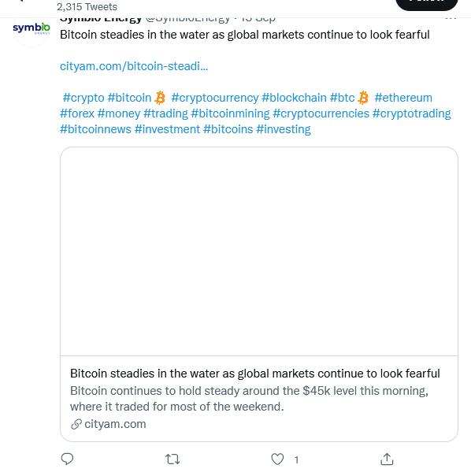471x476 pixels.
Task: Click the link card headline text
Action: pos(255,374)
